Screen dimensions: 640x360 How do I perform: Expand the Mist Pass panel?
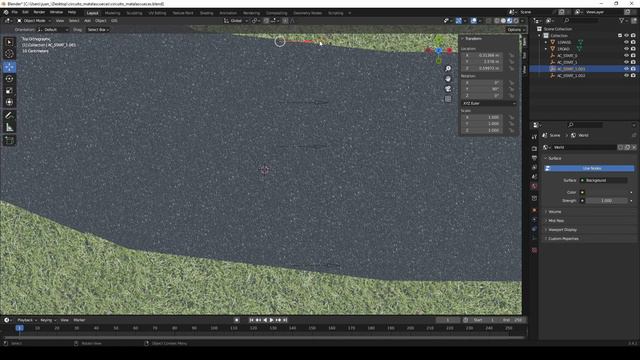pyautogui.click(x=556, y=221)
